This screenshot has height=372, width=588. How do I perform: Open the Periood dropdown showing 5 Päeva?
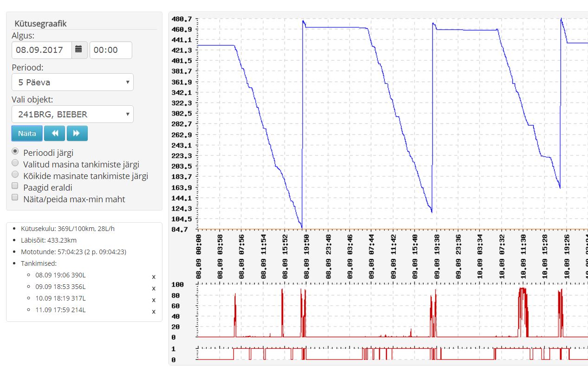click(x=72, y=82)
